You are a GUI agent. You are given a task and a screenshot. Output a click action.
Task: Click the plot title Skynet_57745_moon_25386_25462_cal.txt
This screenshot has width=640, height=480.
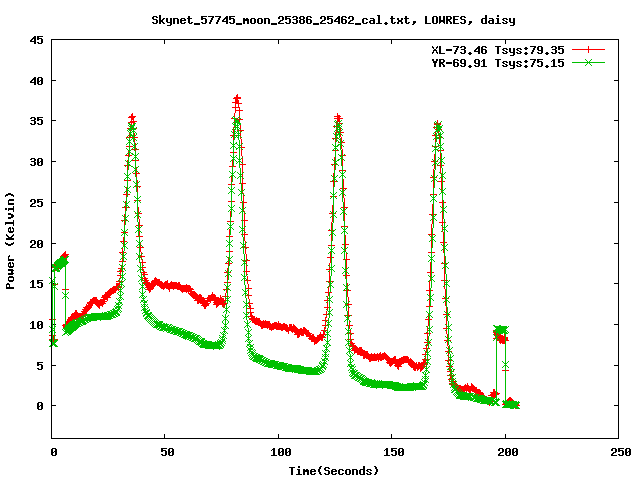click(x=333, y=20)
